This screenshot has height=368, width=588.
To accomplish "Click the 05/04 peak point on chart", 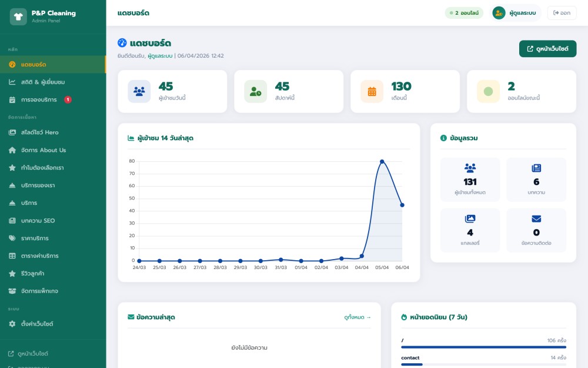I will tap(382, 161).
